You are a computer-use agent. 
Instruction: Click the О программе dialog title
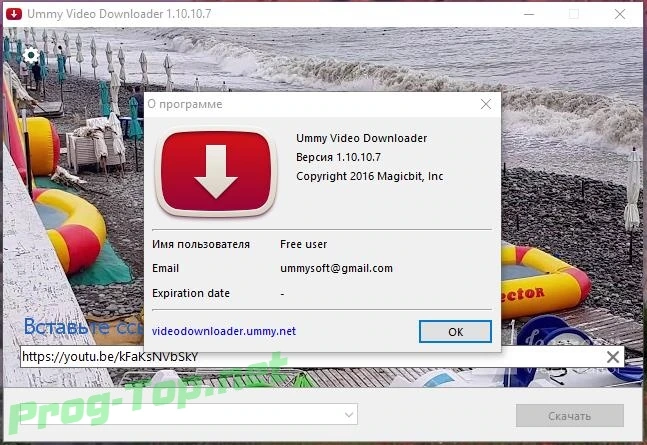[x=185, y=104]
